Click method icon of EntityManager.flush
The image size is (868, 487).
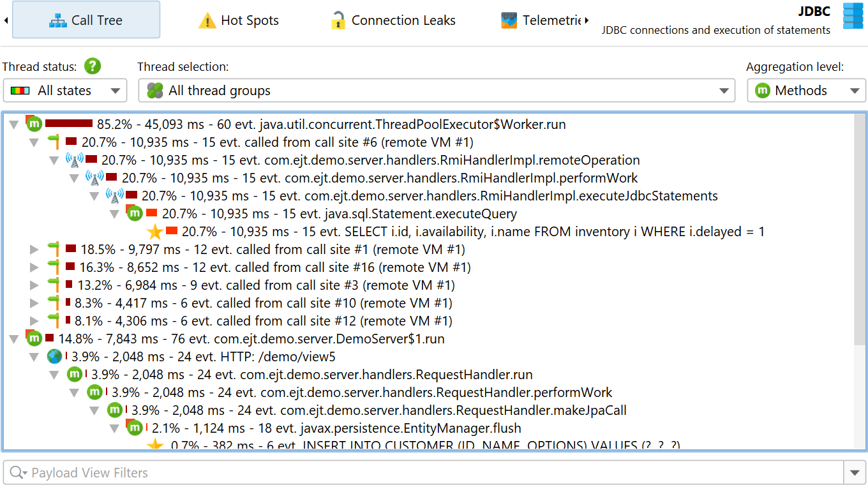pos(134,428)
